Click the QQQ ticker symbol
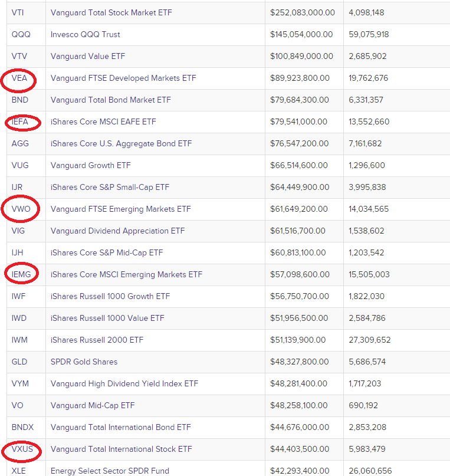Screen dimensions: 450x476 (x=21, y=35)
